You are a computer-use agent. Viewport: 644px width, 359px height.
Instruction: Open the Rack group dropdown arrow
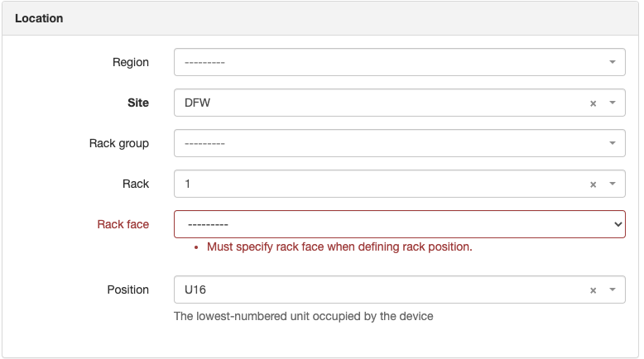point(612,143)
